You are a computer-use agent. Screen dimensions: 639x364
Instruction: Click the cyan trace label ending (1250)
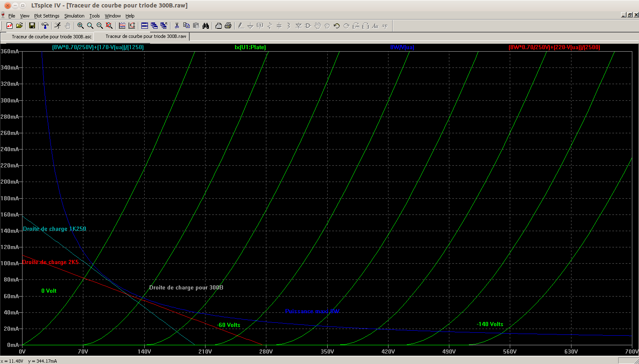(98, 47)
